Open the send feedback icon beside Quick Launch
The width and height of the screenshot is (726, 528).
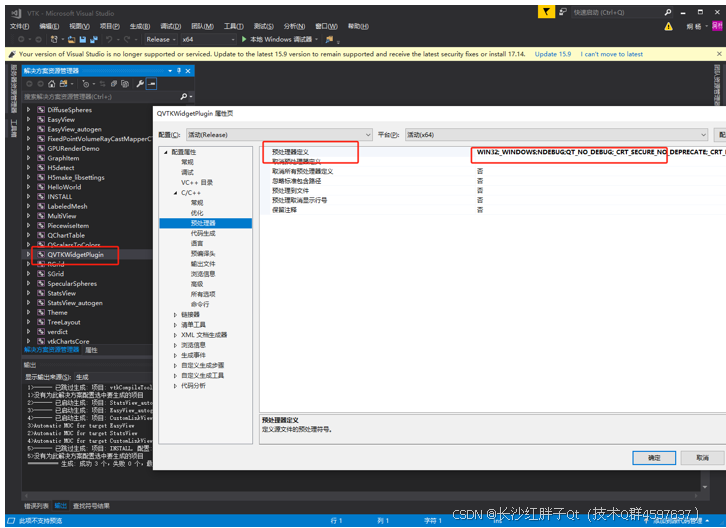563,12
